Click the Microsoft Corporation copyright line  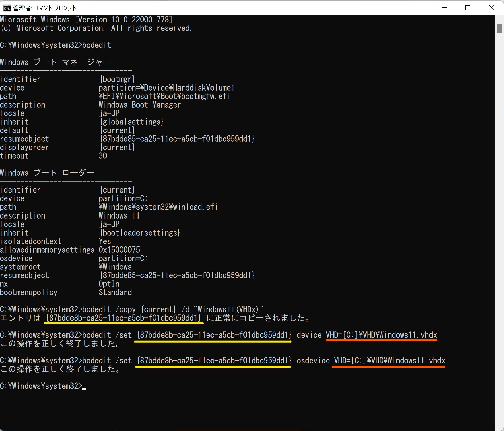96,28
